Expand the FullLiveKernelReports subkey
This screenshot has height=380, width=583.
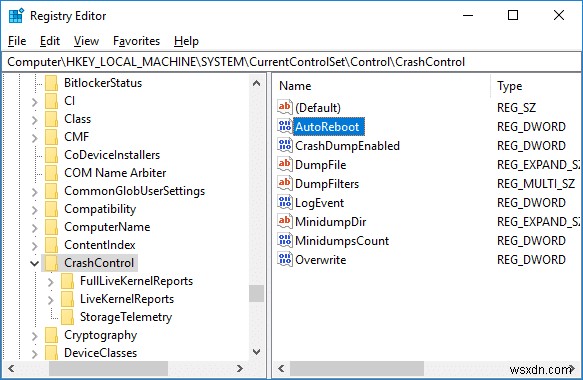(x=51, y=282)
